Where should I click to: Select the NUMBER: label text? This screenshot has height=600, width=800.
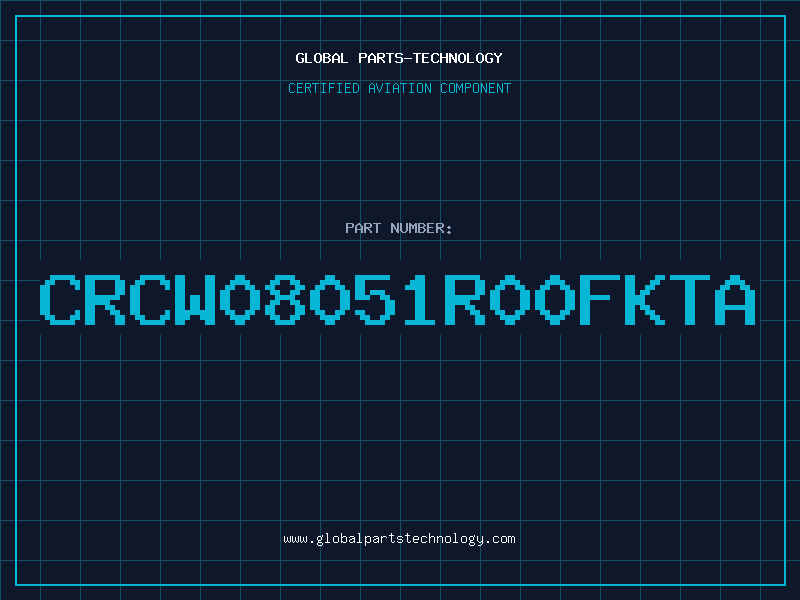coord(421,228)
